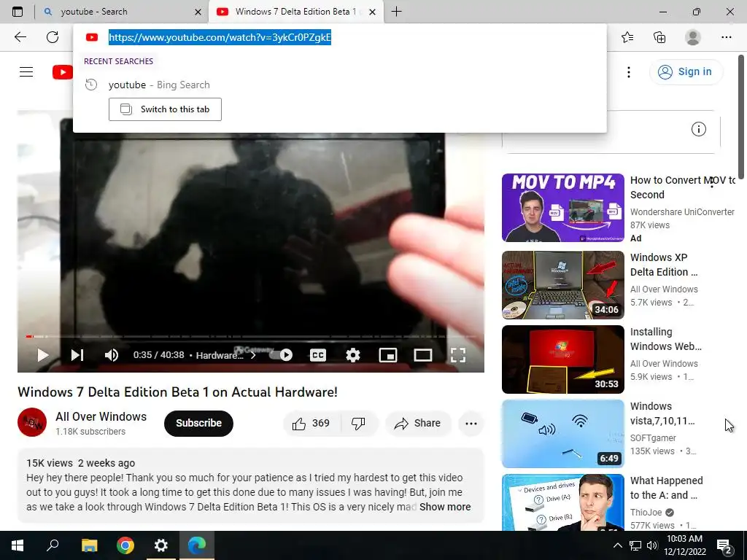Open MOV TO MP4 ad thumbnail

[562, 208]
